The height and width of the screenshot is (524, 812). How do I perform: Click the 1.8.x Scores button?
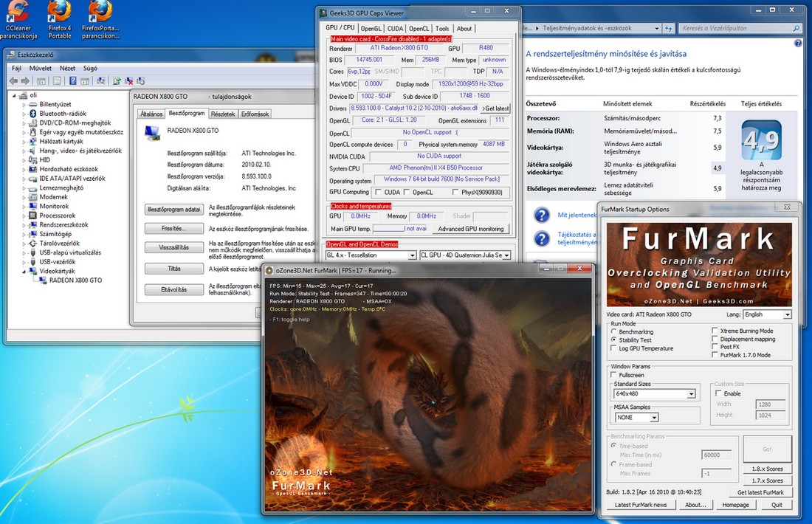coord(767,469)
